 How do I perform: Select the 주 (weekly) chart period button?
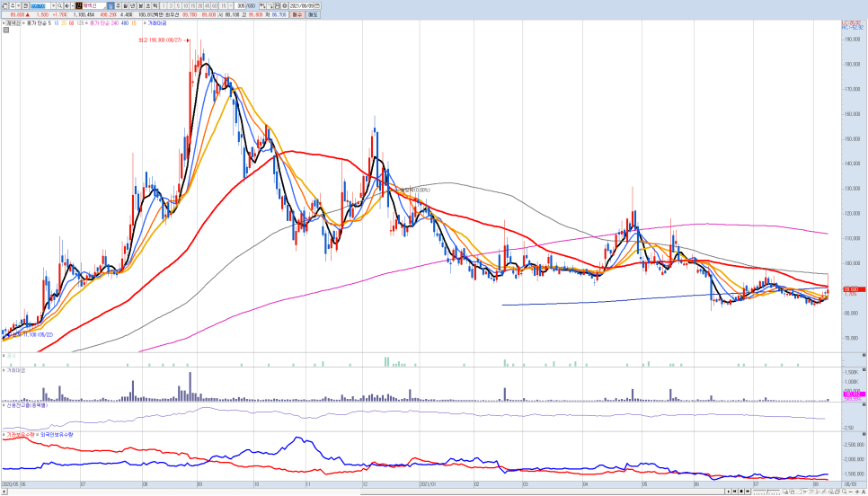(x=118, y=5)
